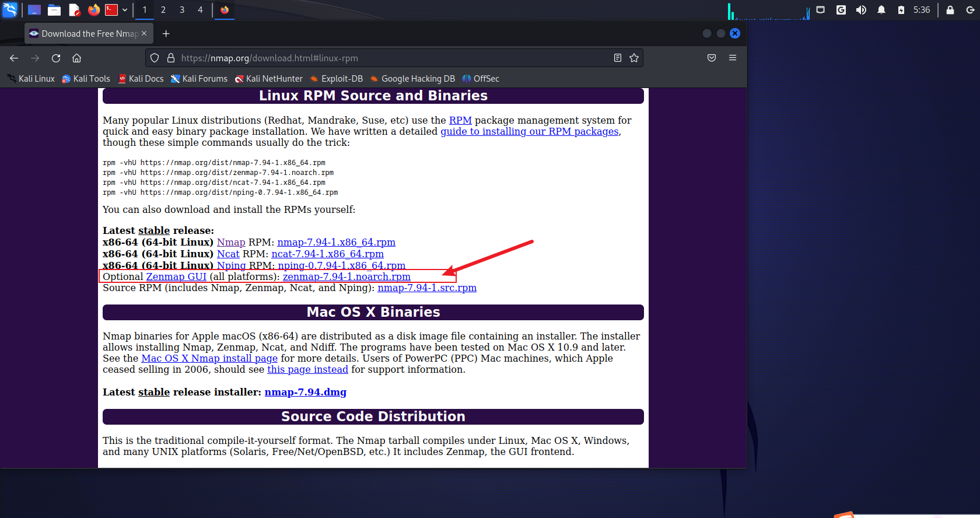Viewport: 980px width, 518px height.
Task: Switch to workspace 4
Action: pos(200,10)
